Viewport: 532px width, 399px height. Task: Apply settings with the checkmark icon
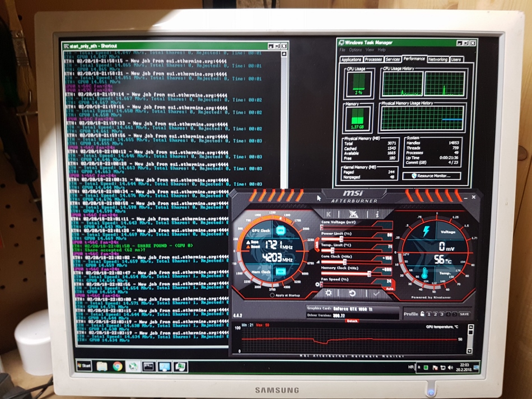coord(376,293)
